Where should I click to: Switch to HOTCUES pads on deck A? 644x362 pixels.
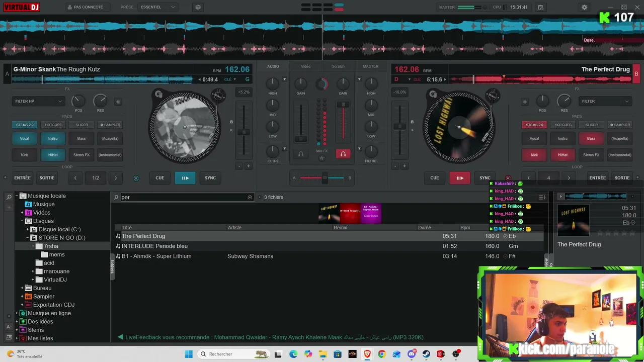point(53,125)
